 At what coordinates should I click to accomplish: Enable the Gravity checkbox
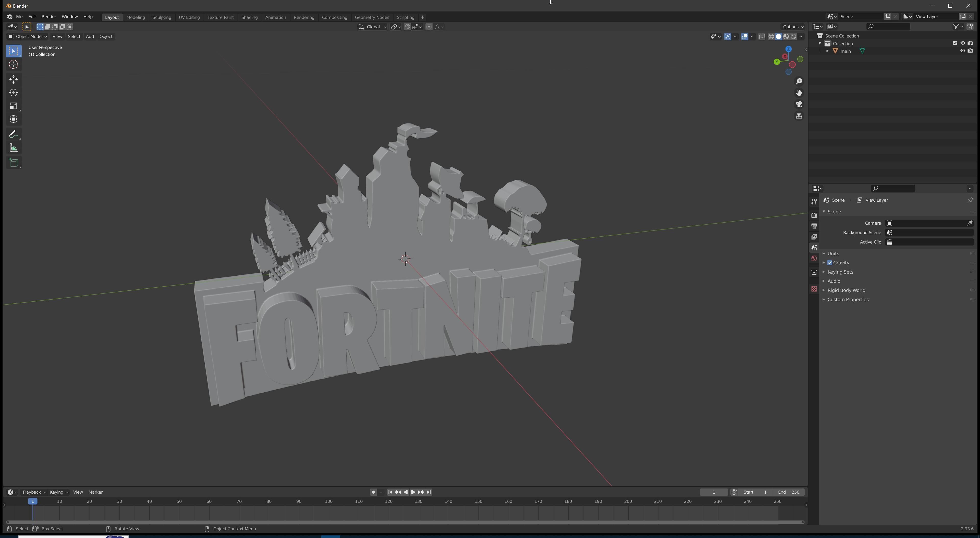(830, 263)
